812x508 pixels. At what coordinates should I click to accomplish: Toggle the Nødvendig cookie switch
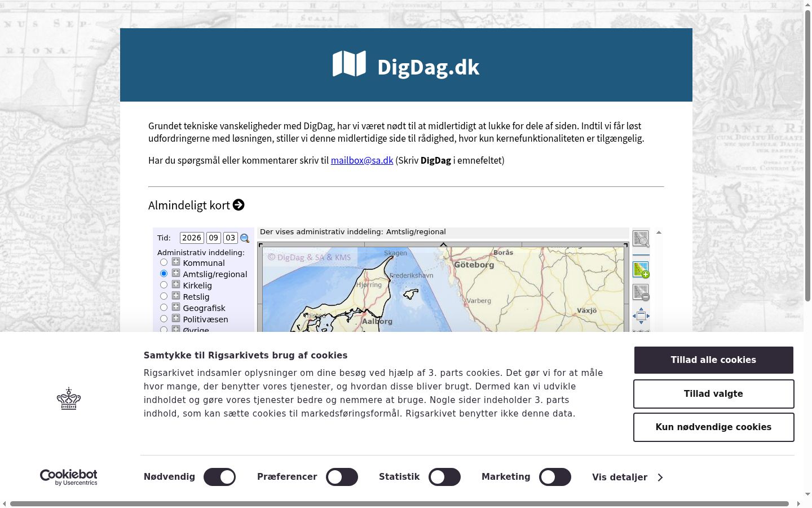[219, 477]
